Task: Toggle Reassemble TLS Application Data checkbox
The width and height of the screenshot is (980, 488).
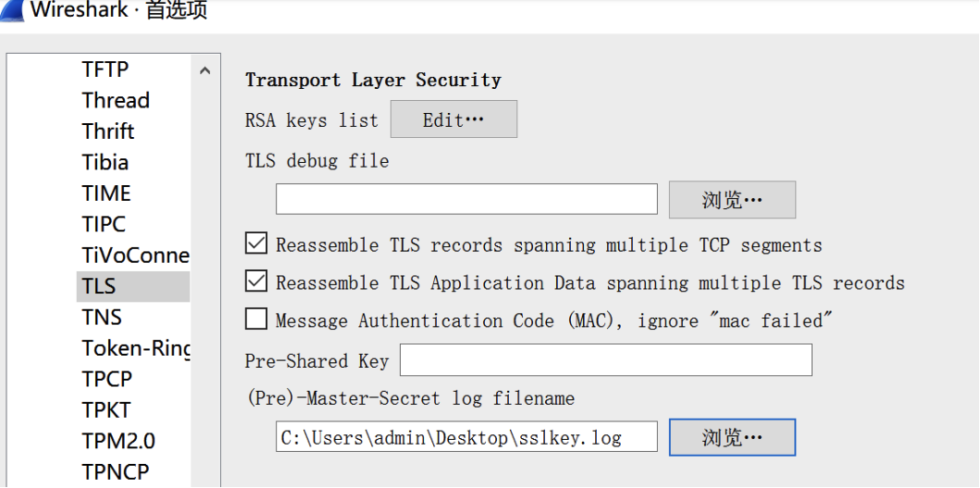Action: [x=256, y=282]
